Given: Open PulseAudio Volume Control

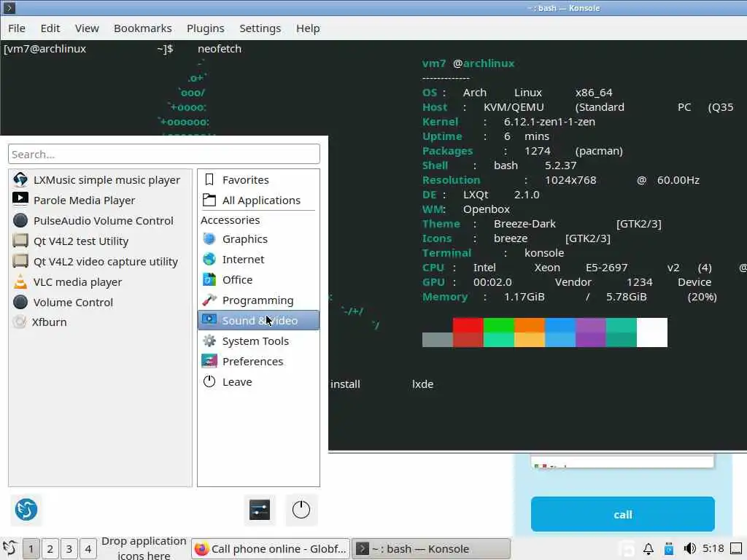Looking at the screenshot, I should [x=100, y=221].
